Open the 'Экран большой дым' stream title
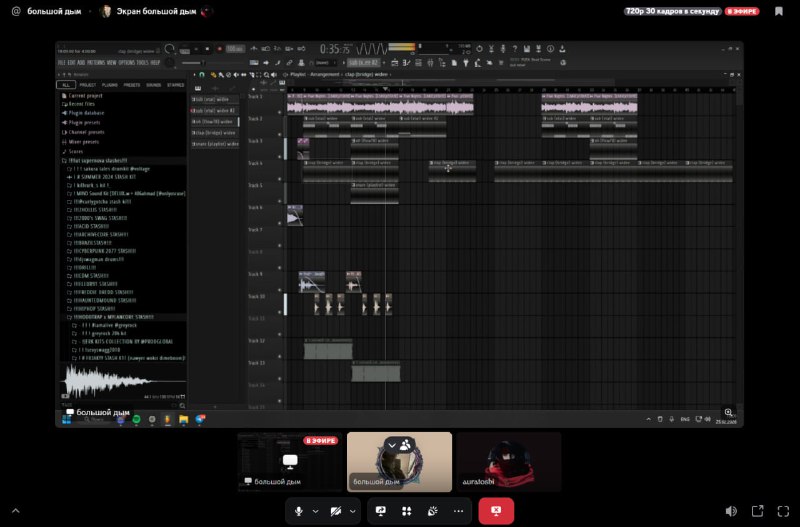 click(155, 11)
